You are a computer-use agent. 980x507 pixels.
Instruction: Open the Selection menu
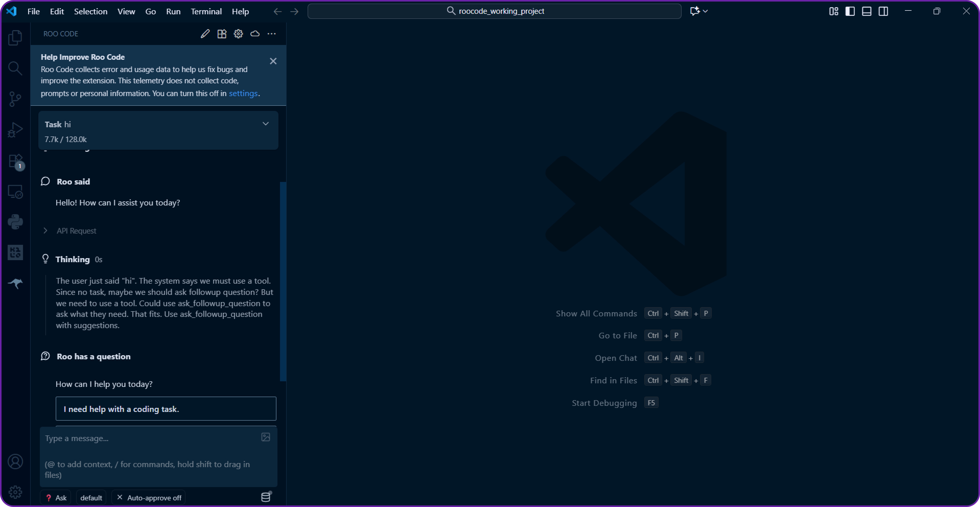point(90,11)
